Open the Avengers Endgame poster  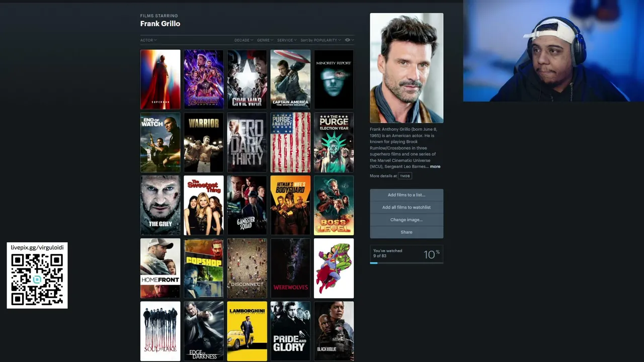204,79
